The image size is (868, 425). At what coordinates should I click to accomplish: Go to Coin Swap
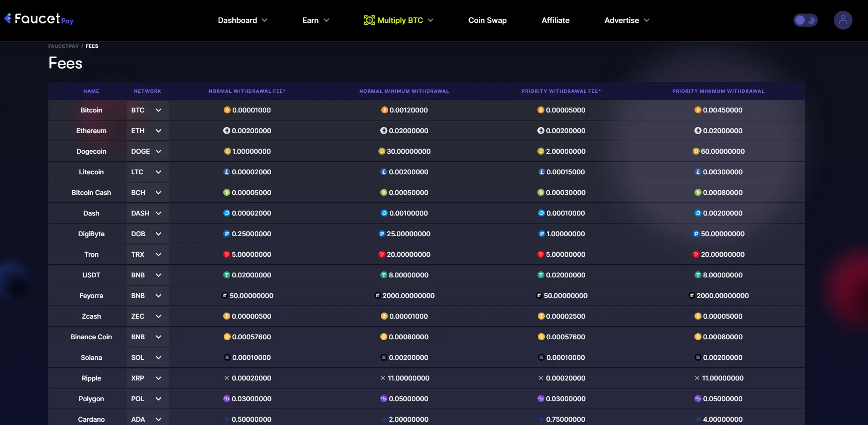tap(487, 20)
